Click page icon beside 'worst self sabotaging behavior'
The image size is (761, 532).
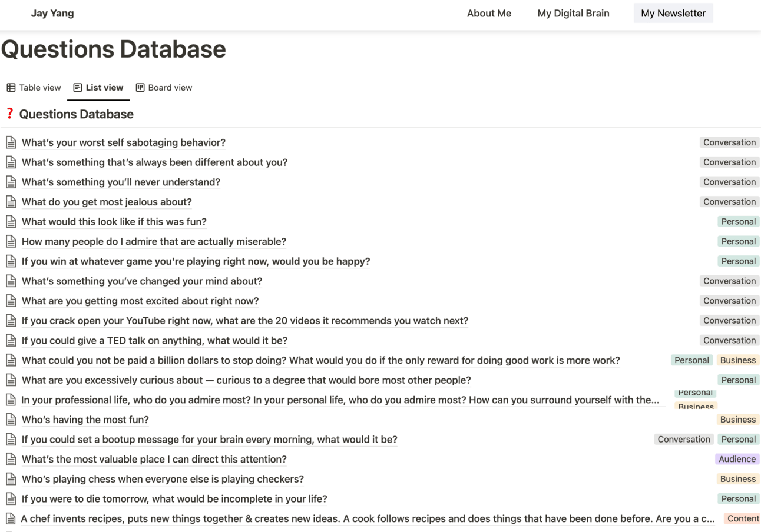pyautogui.click(x=11, y=142)
